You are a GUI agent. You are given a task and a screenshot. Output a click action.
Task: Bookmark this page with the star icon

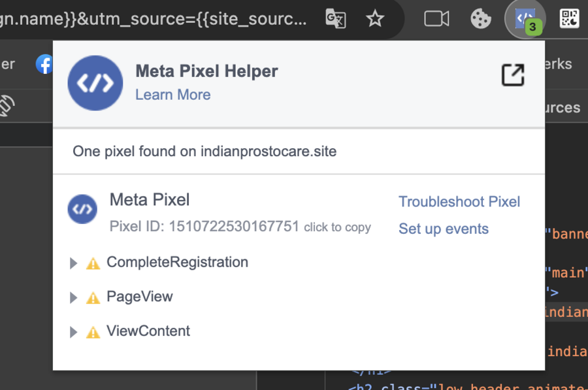click(x=375, y=19)
